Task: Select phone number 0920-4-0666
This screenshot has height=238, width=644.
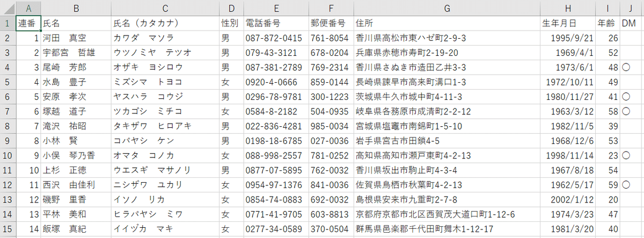Action: click(276, 82)
